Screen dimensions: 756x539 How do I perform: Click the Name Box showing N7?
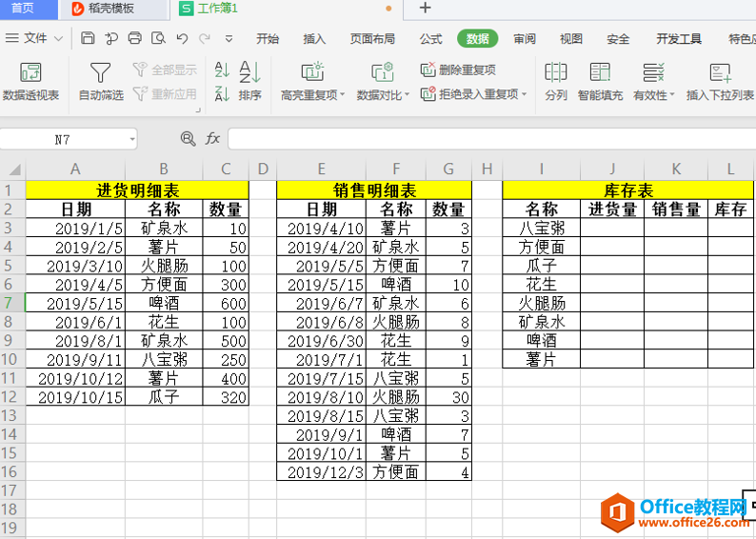63,139
